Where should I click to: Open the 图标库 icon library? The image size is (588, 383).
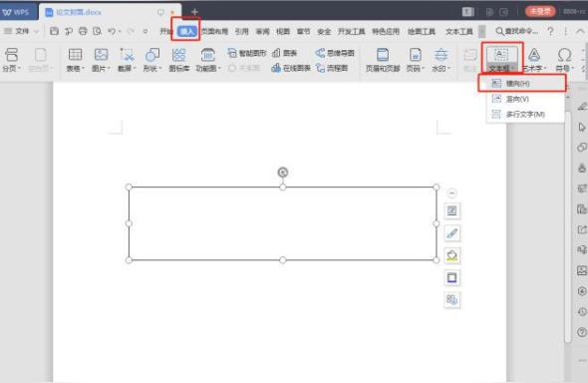click(178, 60)
